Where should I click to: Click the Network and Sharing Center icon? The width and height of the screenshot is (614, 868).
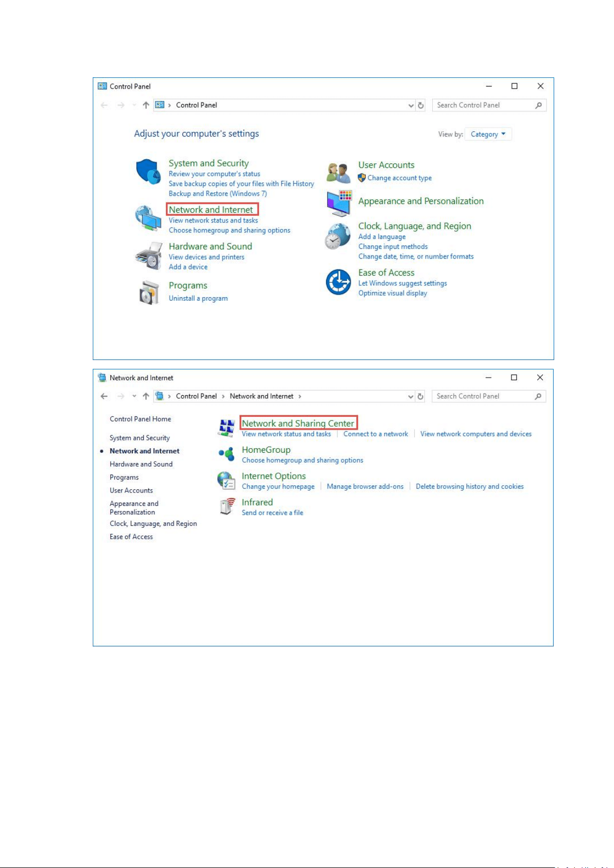pyautogui.click(x=227, y=428)
